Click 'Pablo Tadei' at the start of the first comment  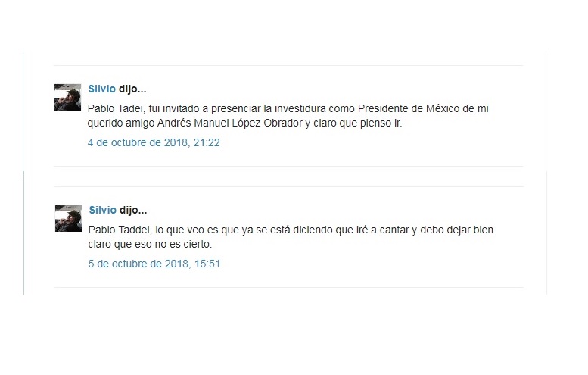tap(115, 109)
